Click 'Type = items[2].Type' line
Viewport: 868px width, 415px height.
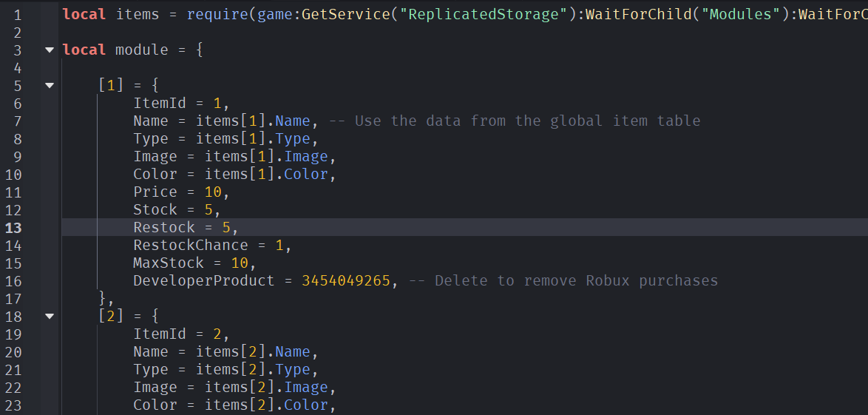226,369
